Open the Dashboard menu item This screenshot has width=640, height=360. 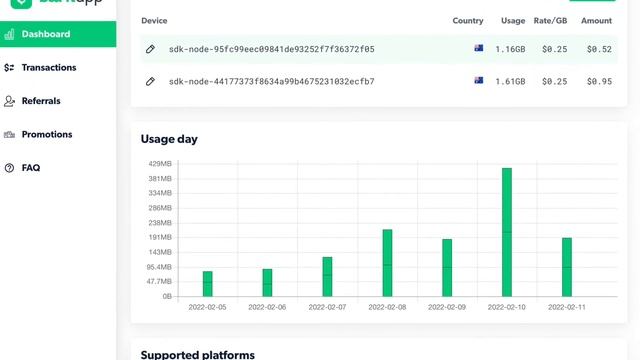coord(58,34)
